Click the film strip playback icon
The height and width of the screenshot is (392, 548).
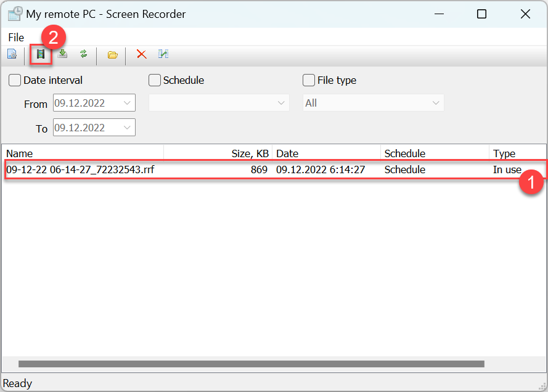(41, 54)
